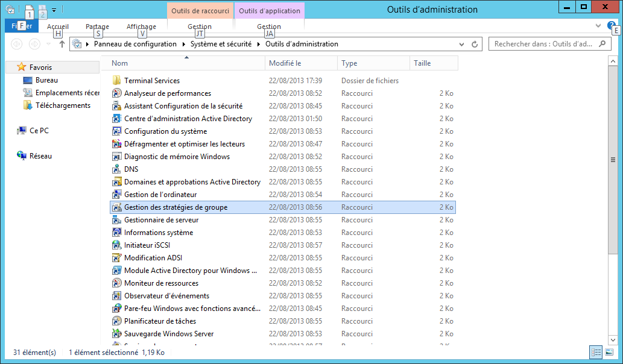623x364 pixels.
Task: Open recent locations dropdown arrow
Action: point(48,44)
